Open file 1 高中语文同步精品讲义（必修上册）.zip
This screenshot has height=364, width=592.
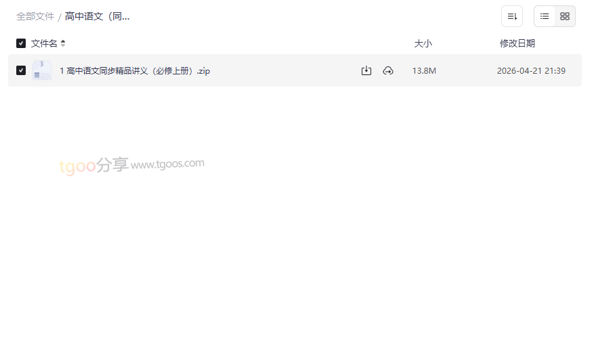coord(135,71)
